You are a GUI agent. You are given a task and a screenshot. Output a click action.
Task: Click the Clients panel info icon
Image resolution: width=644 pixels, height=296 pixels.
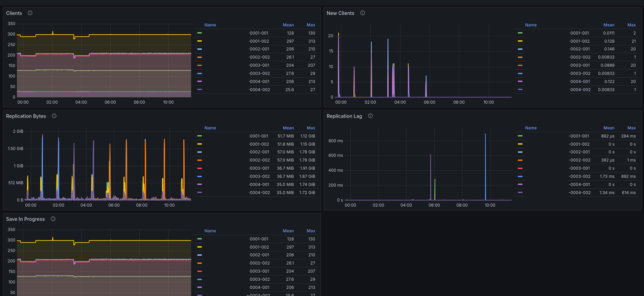coord(30,13)
